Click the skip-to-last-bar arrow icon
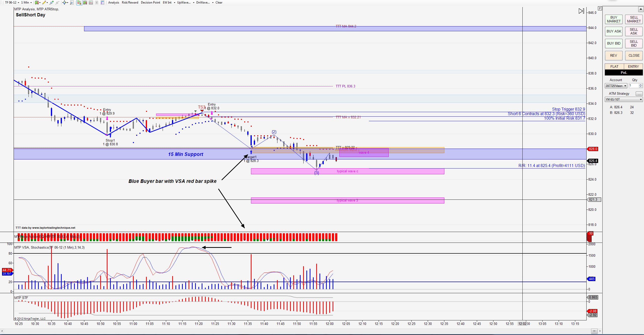Viewport: 644px width, 335px height. point(581,11)
